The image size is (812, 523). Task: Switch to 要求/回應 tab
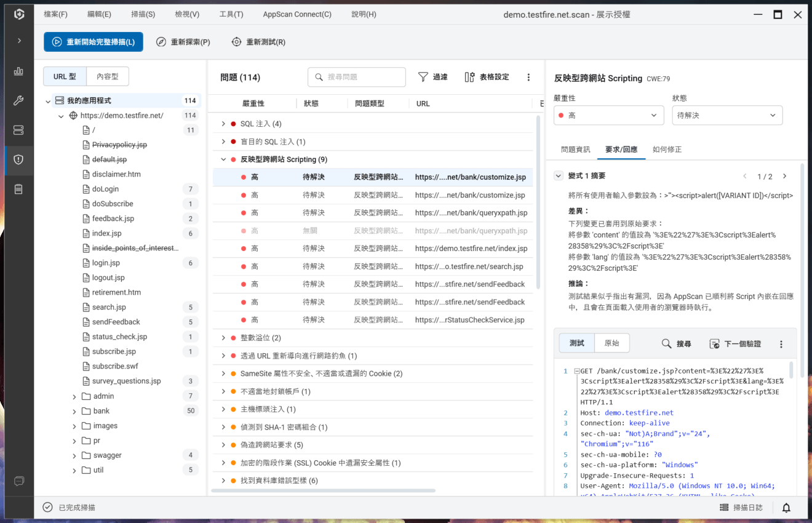click(x=621, y=150)
